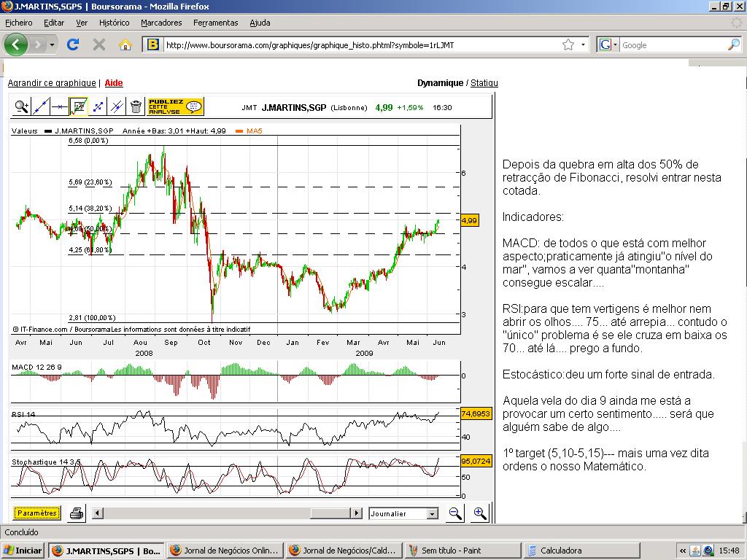Click the 4,99 current price tag
The image size is (747, 560).
(x=469, y=220)
